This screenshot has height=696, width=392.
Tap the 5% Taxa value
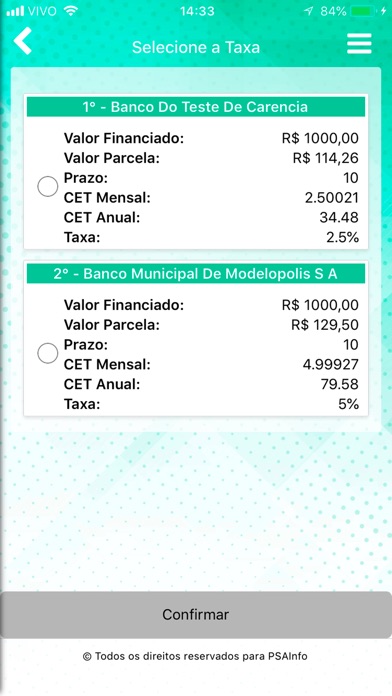(x=348, y=404)
